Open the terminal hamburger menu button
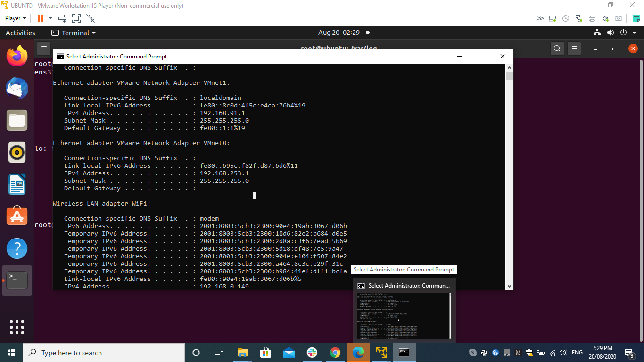The width and height of the screenshot is (644, 362). click(574, 49)
